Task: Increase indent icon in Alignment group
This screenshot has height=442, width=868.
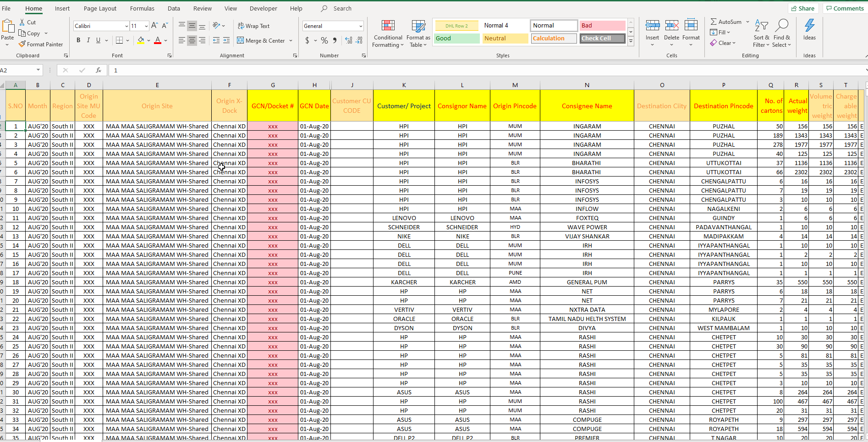Action: (226, 40)
